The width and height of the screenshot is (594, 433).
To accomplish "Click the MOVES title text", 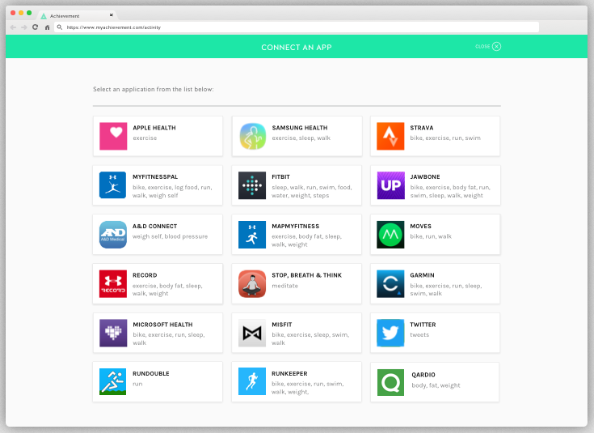I will click(x=421, y=226).
